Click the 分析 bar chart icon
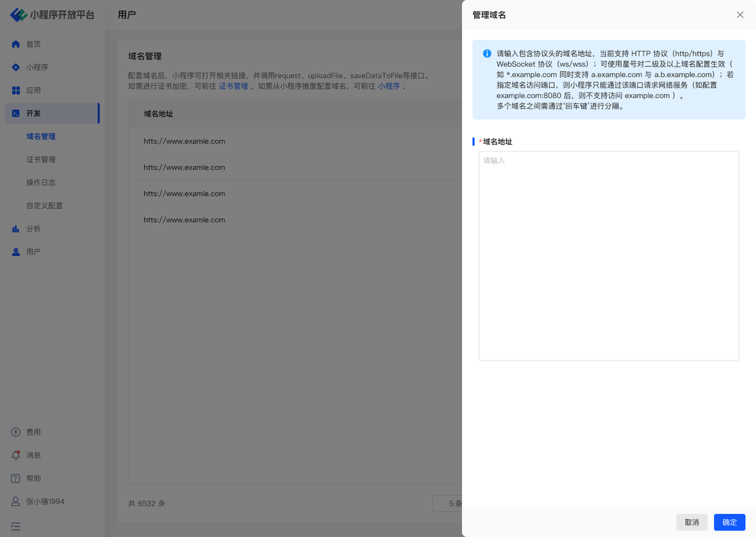This screenshot has height=537, width=756. tap(16, 229)
